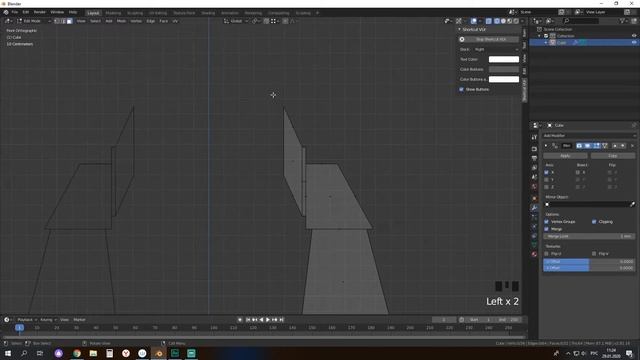
Task: Toggle Clipping checkbox
Action: click(x=594, y=222)
